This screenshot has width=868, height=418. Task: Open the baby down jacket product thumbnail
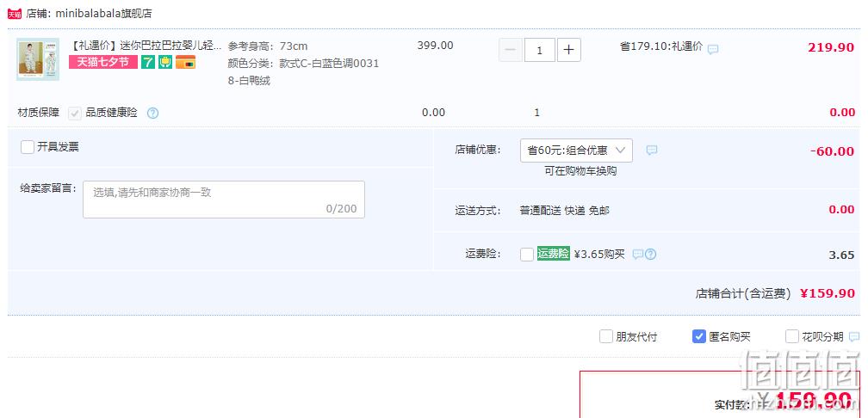click(38, 59)
